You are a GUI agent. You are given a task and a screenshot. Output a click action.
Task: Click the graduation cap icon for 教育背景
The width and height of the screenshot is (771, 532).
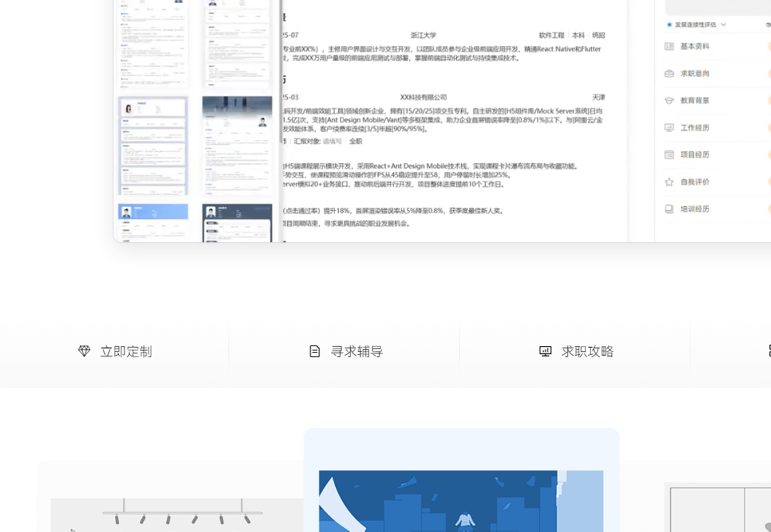pyautogui.click(x=668, y=100)
